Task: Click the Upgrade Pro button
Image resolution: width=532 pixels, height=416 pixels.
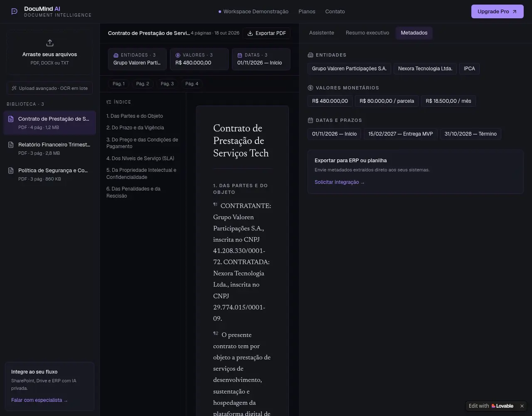Action: [497, 12]
